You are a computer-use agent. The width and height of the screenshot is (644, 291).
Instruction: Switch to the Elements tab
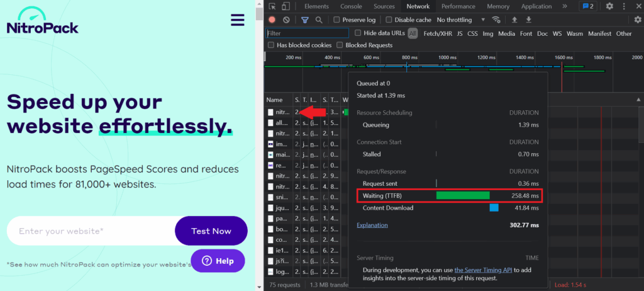coord(316,6)
